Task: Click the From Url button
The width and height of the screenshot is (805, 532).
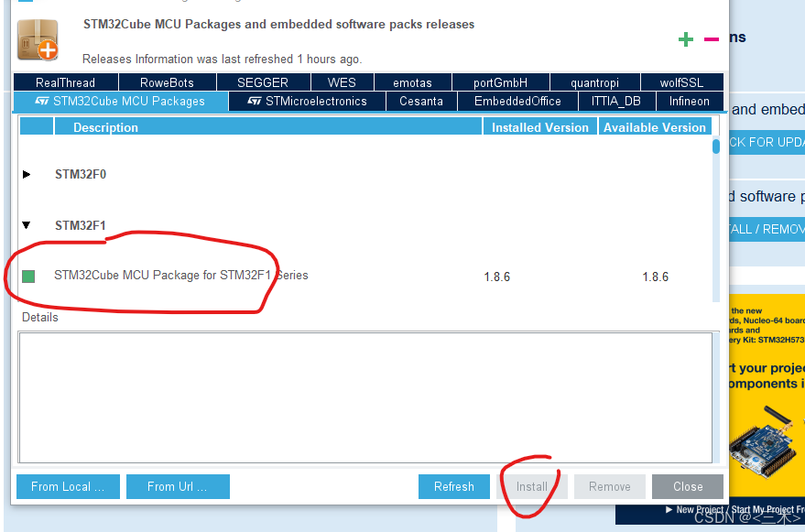Action: point(178,486)
